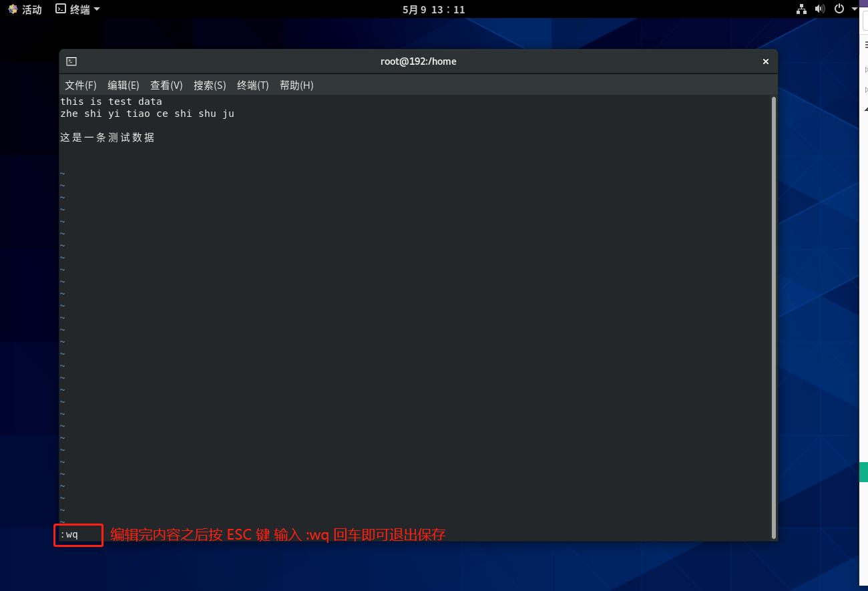
Task: Open the 终端(T) menu in the terminal window
Action: pyautogui.click(x=252, y=85)
